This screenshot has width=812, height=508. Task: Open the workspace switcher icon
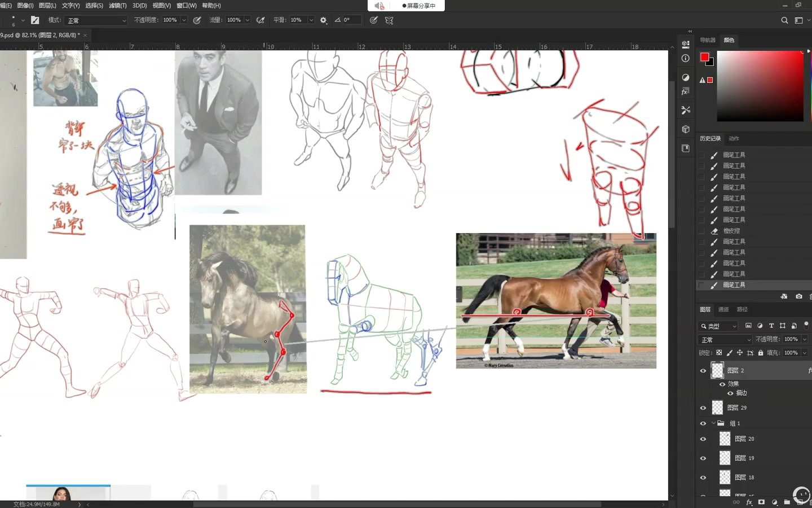798,20
